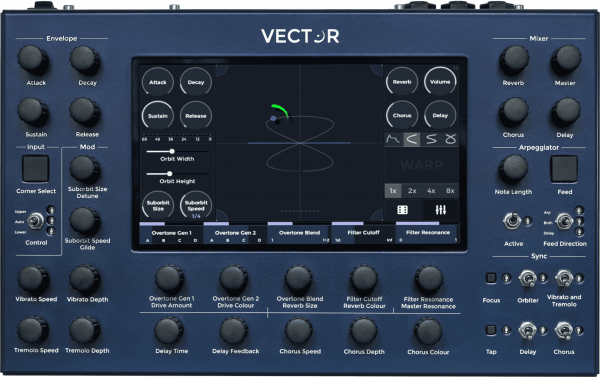
Task: Toggle the Orbiter sync switch
Action: pos(527,278)
